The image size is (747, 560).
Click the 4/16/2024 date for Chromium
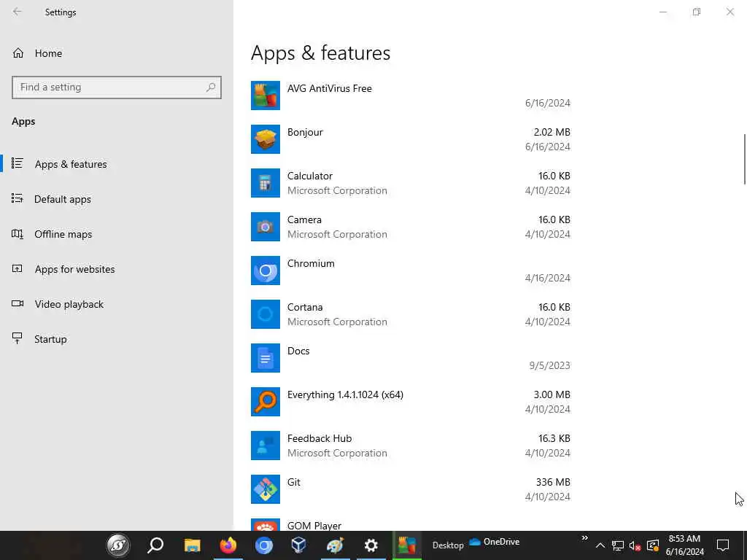coord(547,278)
